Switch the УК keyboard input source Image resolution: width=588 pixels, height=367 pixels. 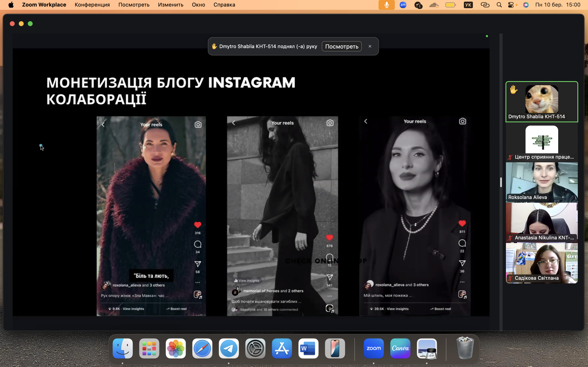click(468, 5)
